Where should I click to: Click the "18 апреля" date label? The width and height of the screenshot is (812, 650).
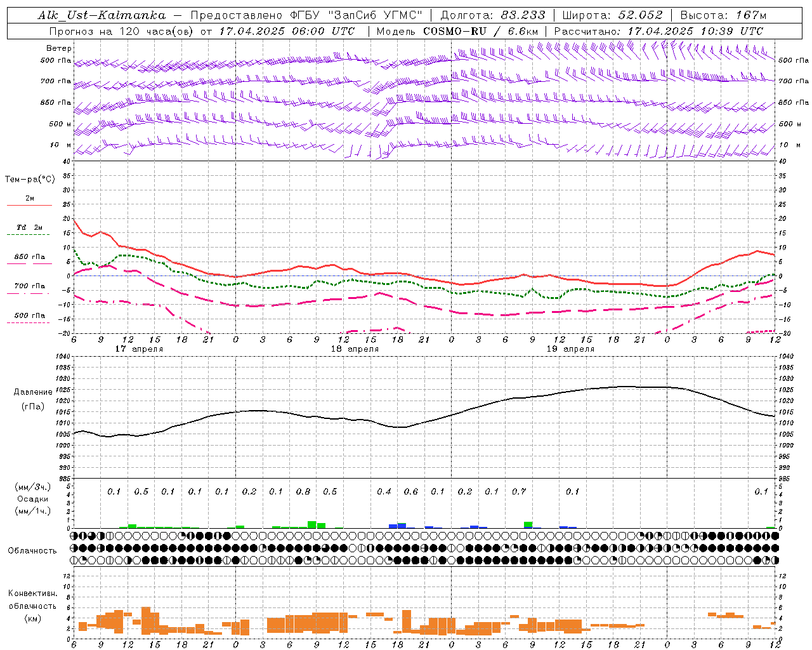355,349
